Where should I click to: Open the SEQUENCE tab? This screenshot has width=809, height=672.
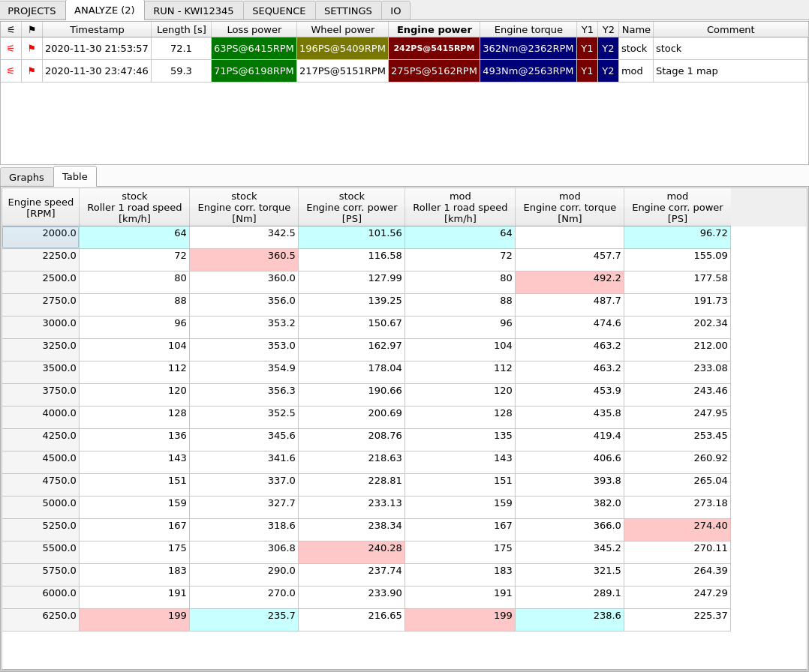pyautogui.click(x=279, y=10)
